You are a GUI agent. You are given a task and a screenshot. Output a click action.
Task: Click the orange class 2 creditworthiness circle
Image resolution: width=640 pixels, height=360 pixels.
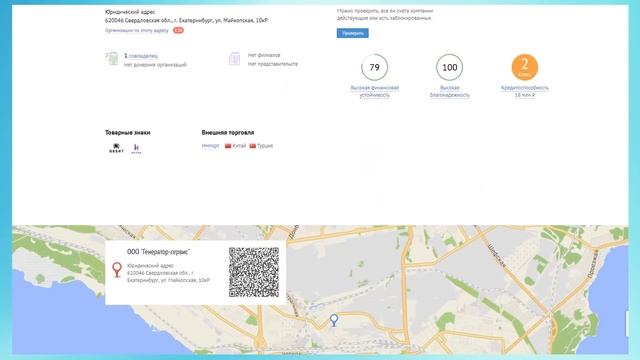[x=524, y=67]
